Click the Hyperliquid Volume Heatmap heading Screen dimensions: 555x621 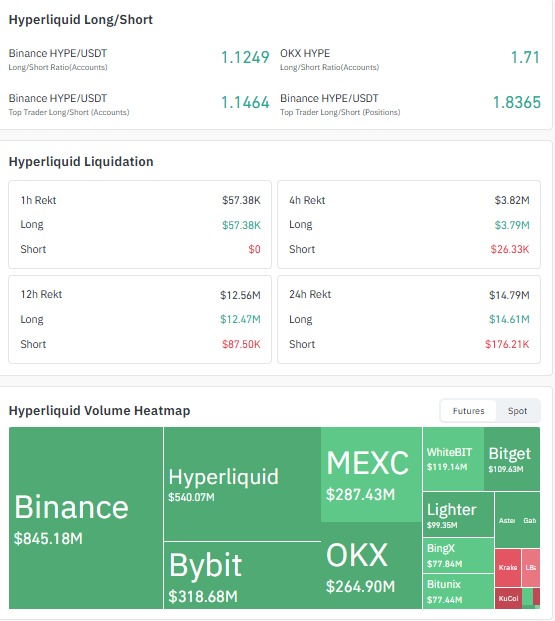tap(99, 411)
